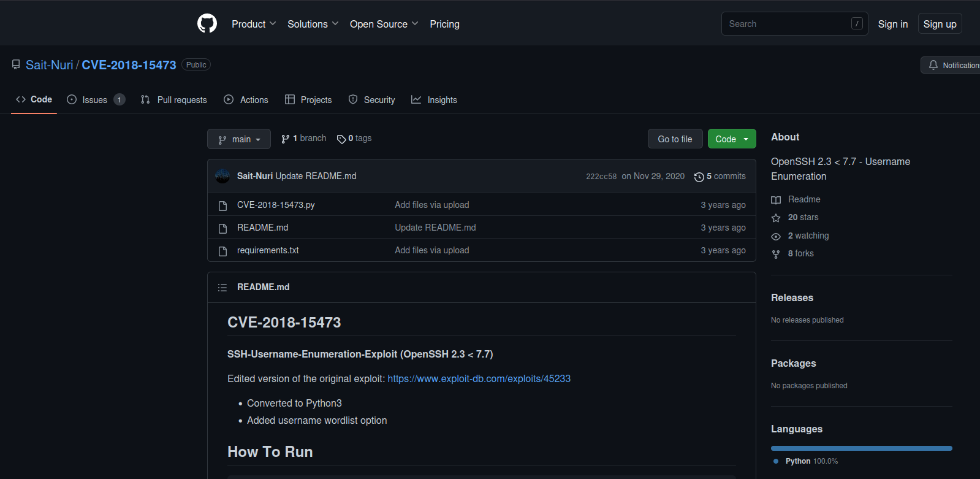Click the notifications bell icon

[x=933, y=65]
